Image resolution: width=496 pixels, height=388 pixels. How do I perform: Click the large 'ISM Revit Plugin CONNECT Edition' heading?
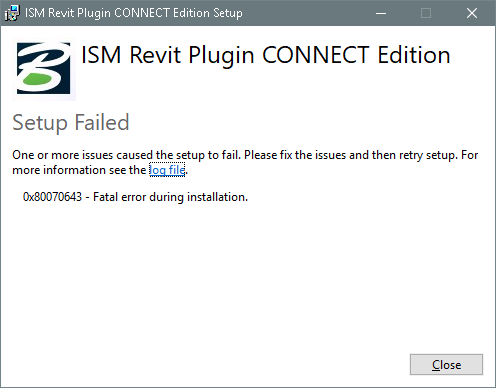pyautogui.click(x=266, y=55)
